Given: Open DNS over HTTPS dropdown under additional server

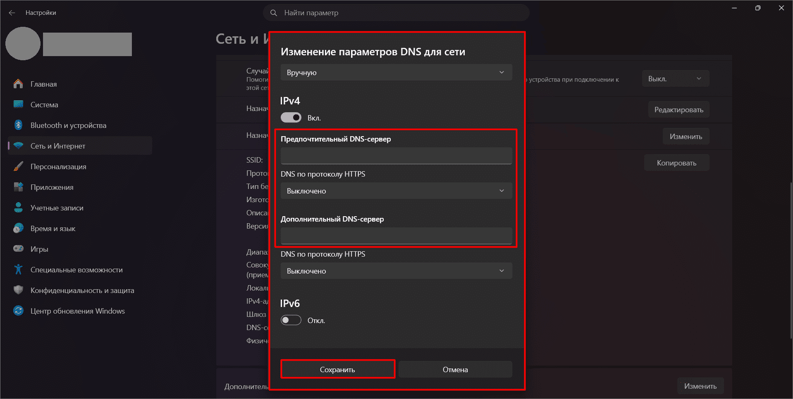Looking at the screenshot, I should click(x=396, y=271).
